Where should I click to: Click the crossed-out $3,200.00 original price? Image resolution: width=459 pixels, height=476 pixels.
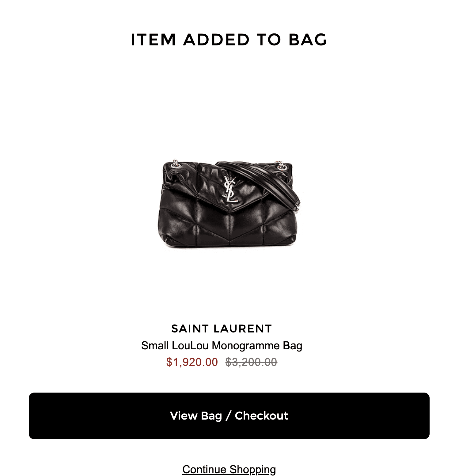click(x=251, y=362)
